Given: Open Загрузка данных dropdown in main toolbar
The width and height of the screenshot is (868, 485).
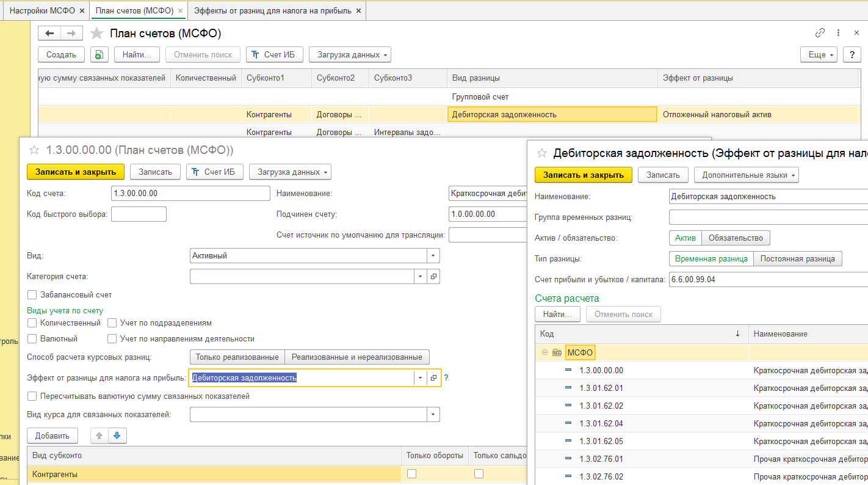Looking at the screenshot, I should (x=350, y=55).
